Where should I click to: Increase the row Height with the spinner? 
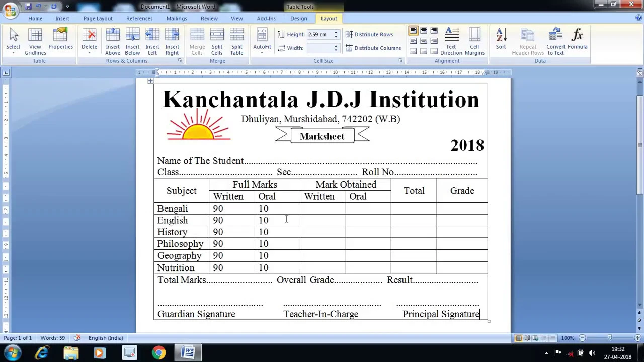click(x=336, y=32)
